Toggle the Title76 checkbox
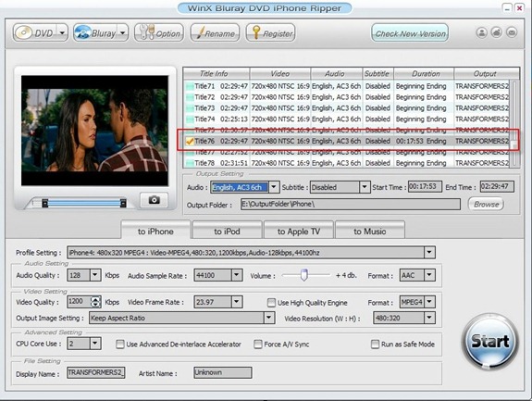 [190, 141]
